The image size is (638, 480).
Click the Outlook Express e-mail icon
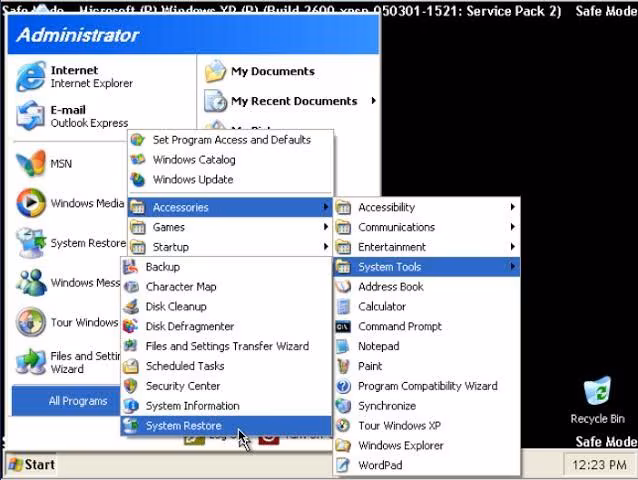click(31, 116)
